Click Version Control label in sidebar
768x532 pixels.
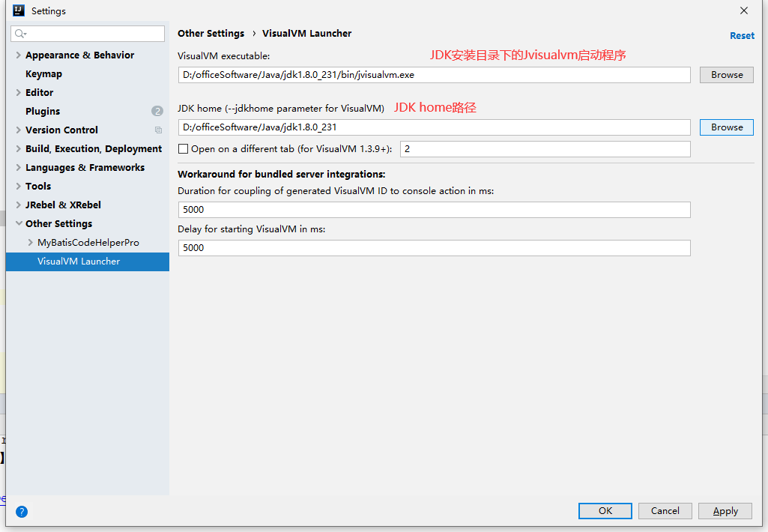point(61,130)
